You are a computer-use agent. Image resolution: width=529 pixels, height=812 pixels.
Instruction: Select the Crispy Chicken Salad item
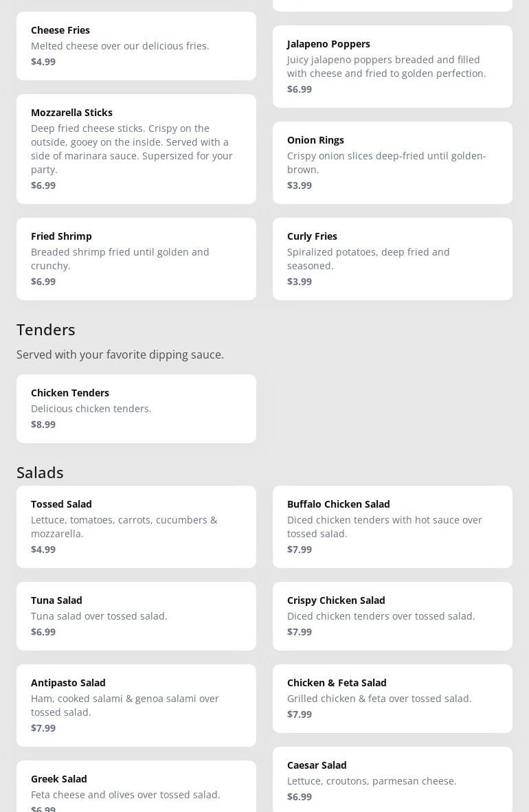(392, 616)
